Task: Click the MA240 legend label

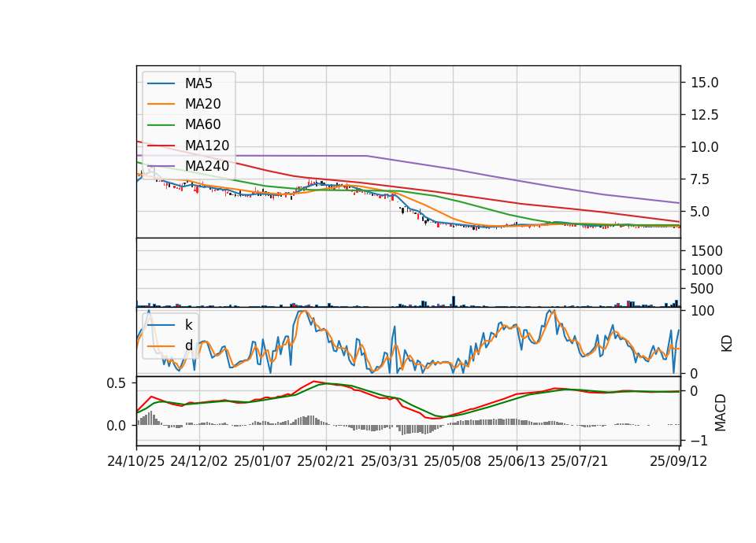Action: click(207, 166)
